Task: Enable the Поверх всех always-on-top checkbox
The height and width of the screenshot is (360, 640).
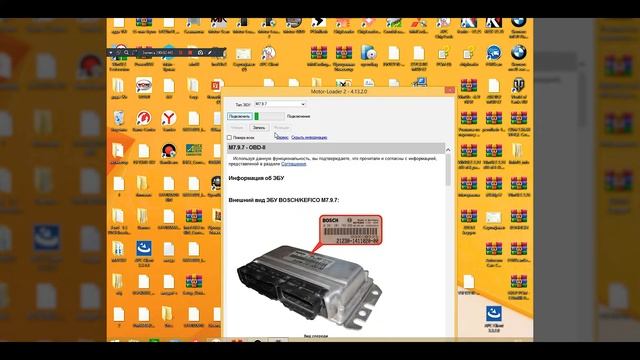Action: 229,138
